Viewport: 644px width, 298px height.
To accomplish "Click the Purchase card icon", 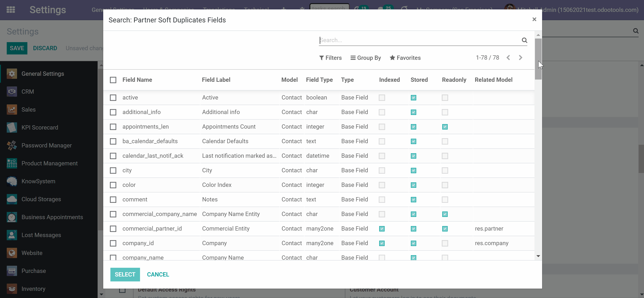I will pyautogui.click(x=12, y=271).
